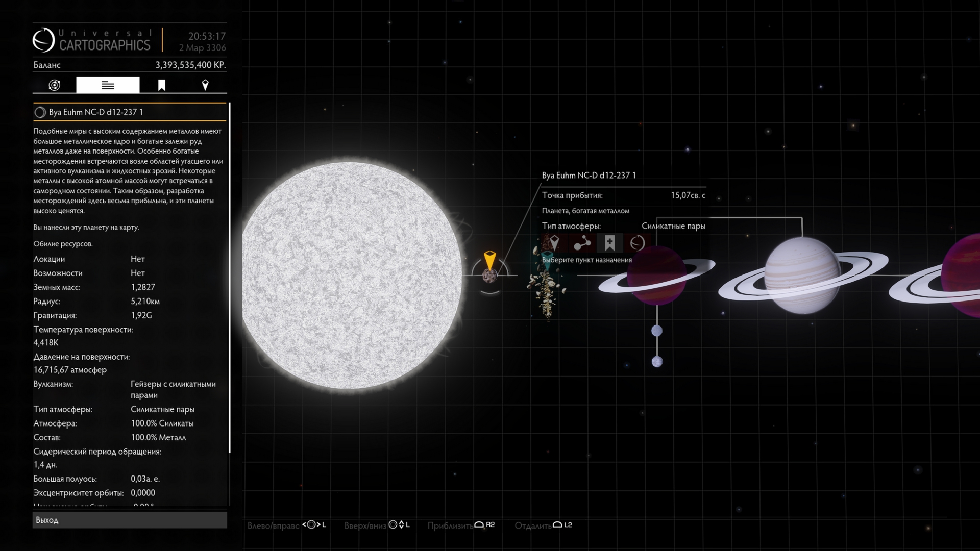The width and height of the screenshot is (980, 551).
Task: Select the upper moon below purple planet
Action: (x=657, y=331)
